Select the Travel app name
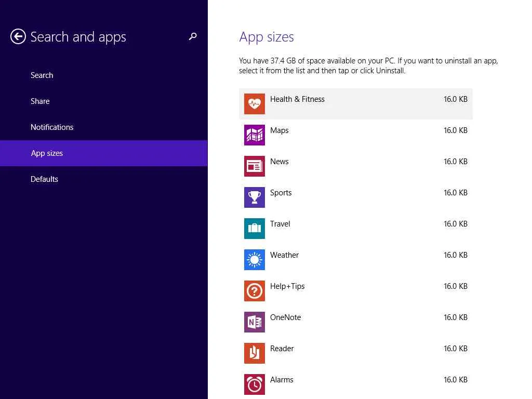The image size is (532, 399). (x=280, y=224)
